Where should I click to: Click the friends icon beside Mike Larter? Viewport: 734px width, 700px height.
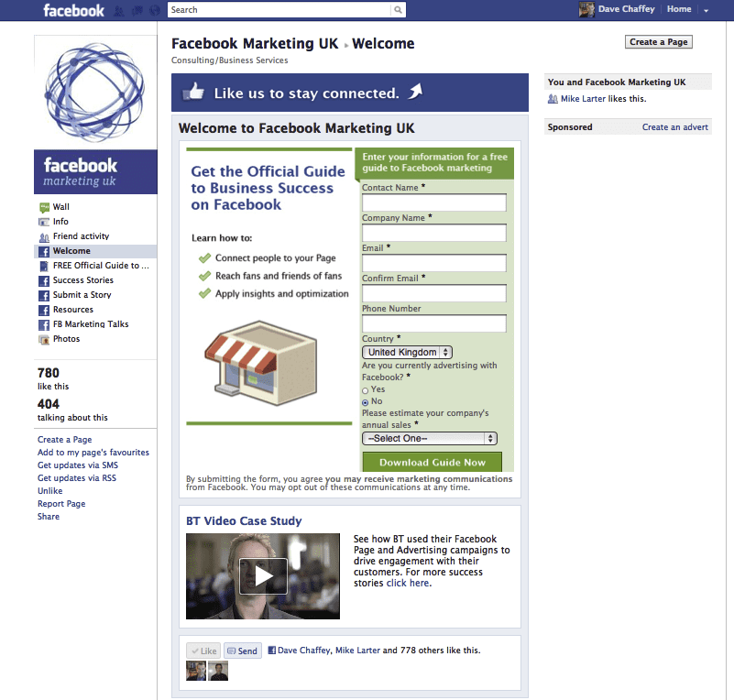click(x=553, y=99)
